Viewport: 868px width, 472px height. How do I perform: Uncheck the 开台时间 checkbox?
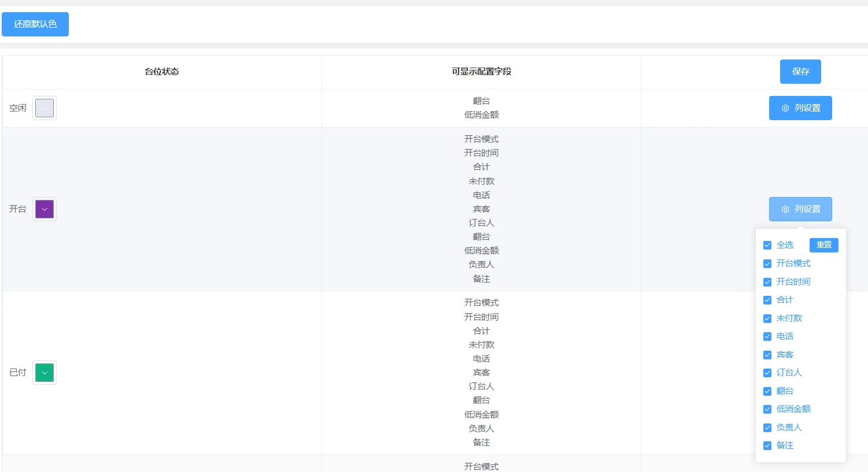[767, 282]
